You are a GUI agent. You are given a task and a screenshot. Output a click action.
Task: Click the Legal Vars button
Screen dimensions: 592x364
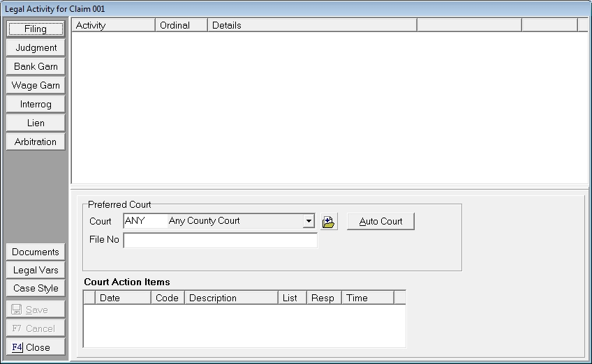(36, 271)
